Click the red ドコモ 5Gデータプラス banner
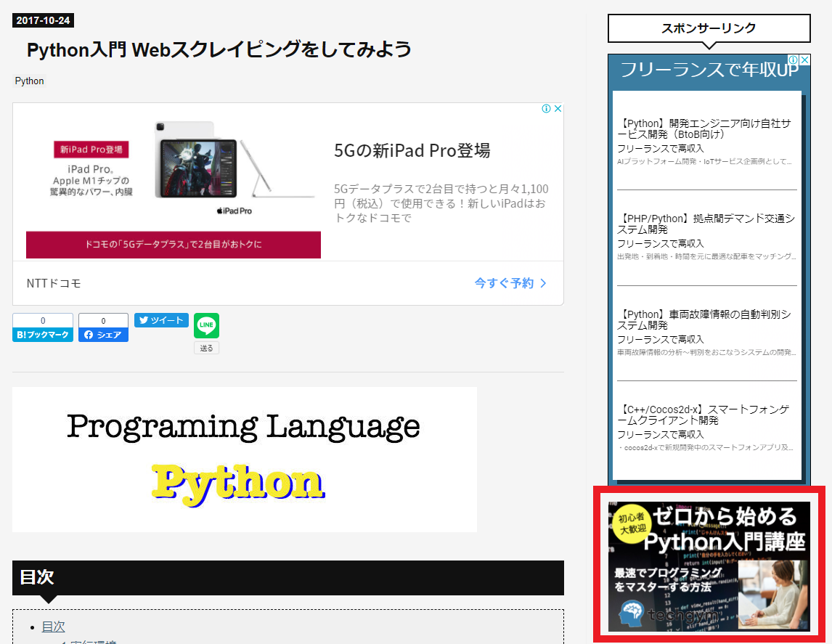The height and width of the screenshot is (644, 832). [174, 245]
